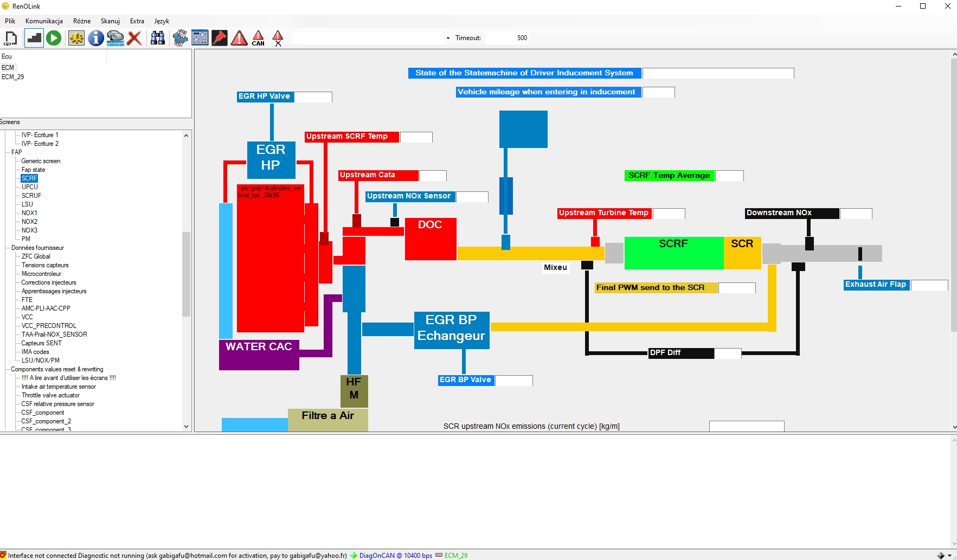Click the warning triangle with X icon

point(278,38)
